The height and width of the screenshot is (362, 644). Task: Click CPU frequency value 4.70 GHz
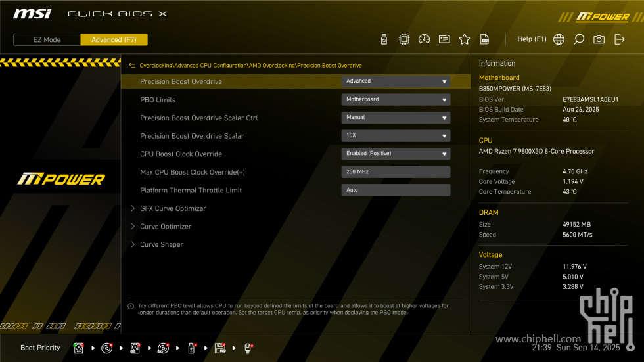click(575, 171)
